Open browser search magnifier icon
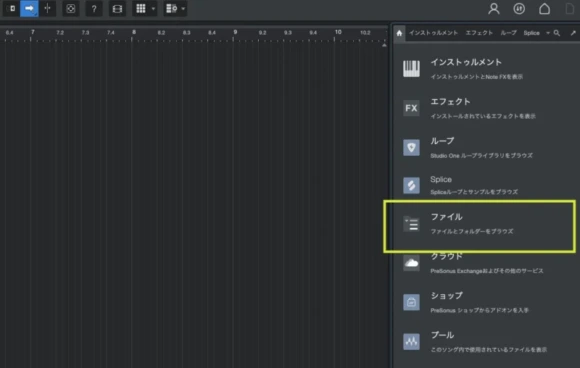Image resolution: width=580 pixels, height=368 pixels. pos(557,33)
